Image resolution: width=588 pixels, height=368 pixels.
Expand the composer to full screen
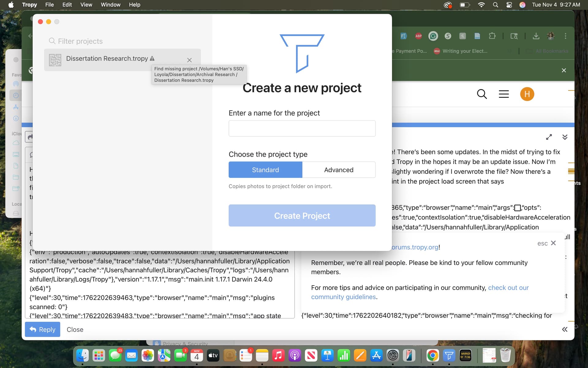(549, 137)
